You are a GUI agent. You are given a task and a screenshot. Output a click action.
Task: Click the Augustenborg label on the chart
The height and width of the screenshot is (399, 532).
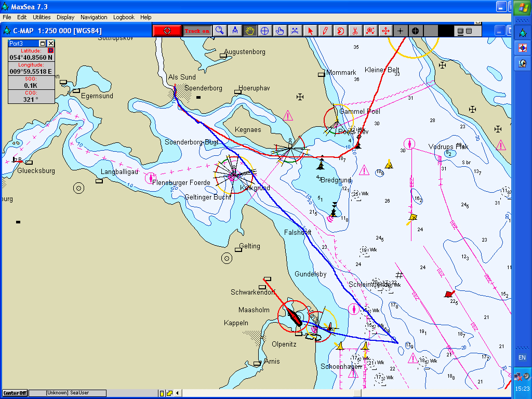pos(245,52)
